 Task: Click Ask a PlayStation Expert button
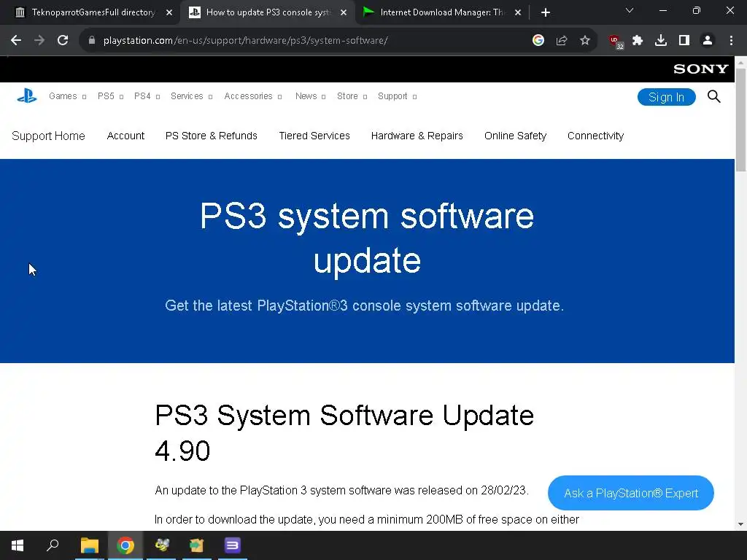[x=631, y=493]
